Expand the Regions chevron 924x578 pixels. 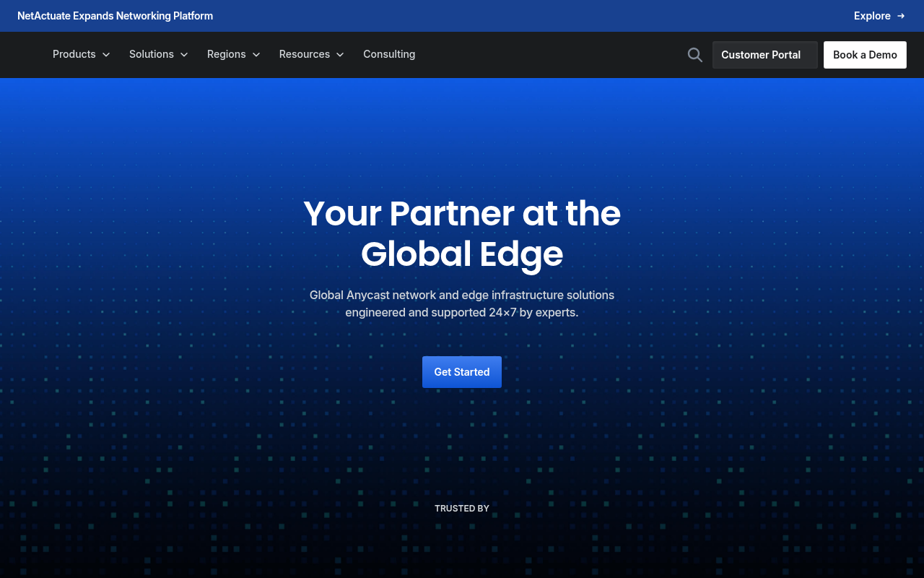pyautogui.click(x=256, y=55)
